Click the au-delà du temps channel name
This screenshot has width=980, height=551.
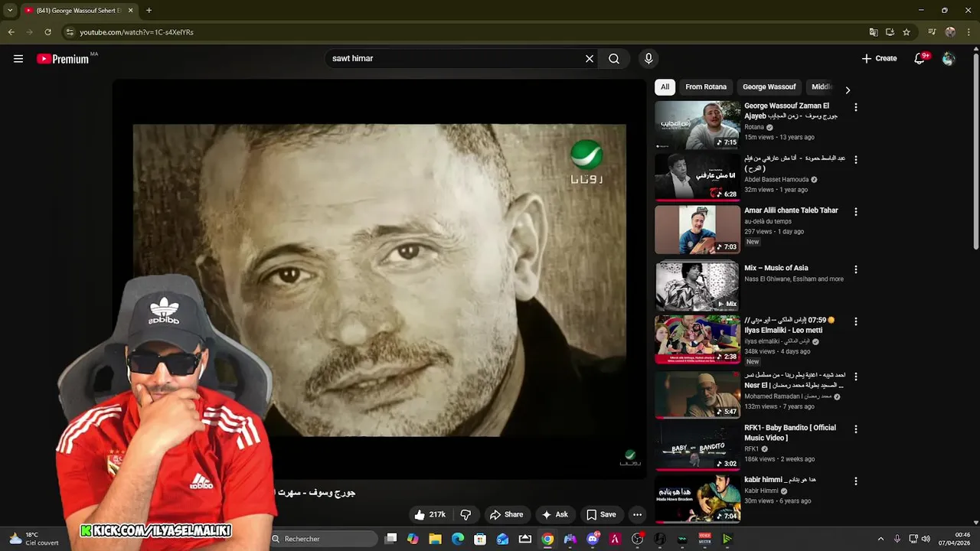click(768, 222)
